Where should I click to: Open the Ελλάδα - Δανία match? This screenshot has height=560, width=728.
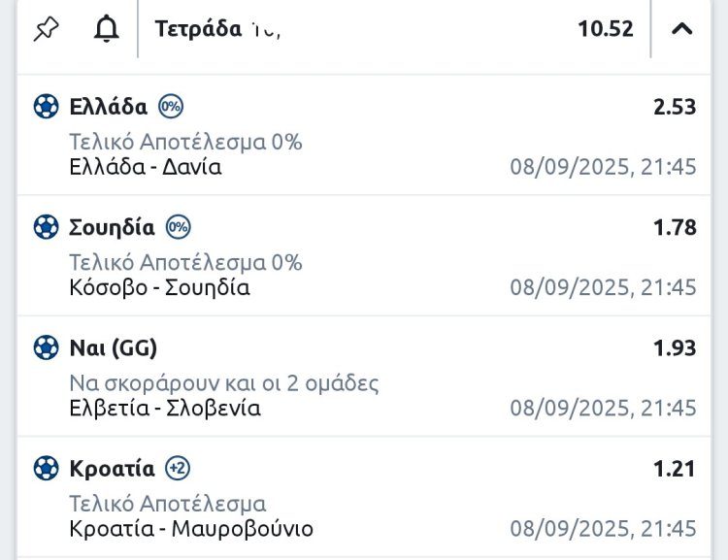pos(146,167)
